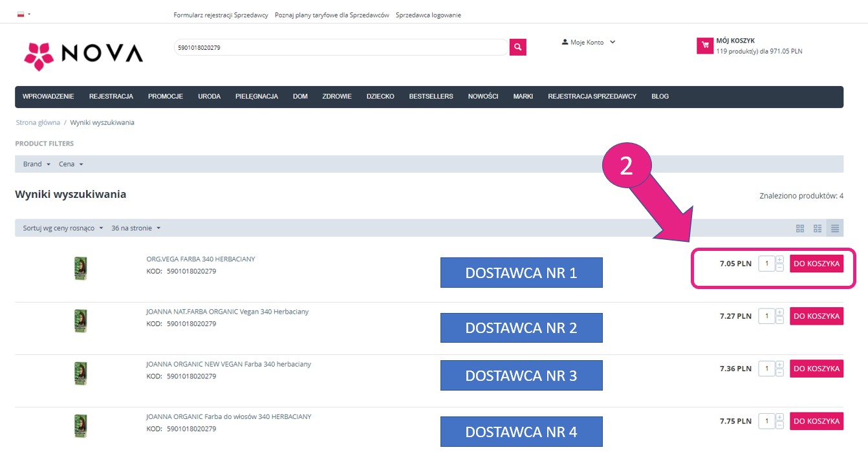
Task: Open the Polish flag language selector
Action: (23, 14)
